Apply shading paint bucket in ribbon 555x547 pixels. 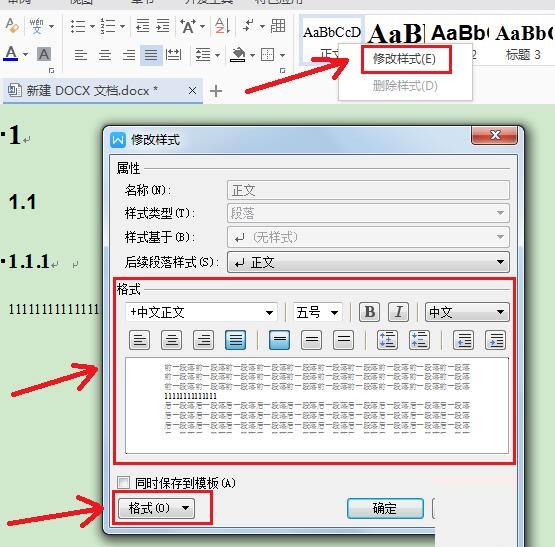[238, 55]
